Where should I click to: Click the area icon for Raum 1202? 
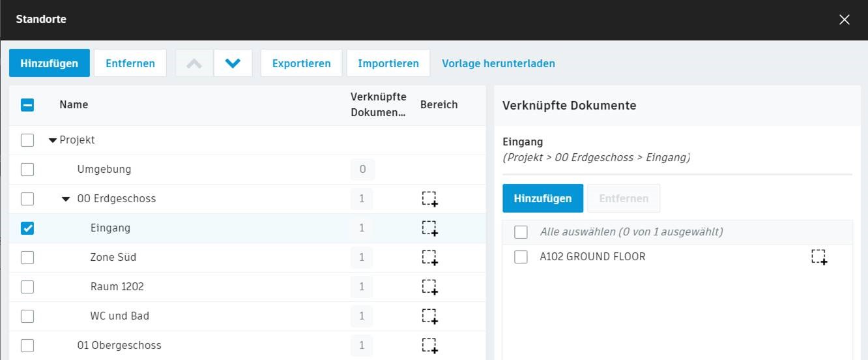(429, 287)
